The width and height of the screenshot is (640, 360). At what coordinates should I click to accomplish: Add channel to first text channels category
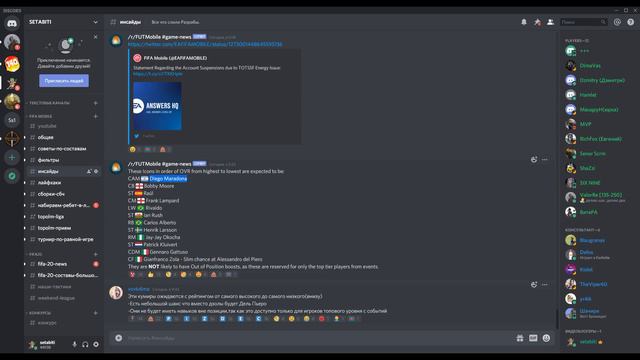[96, 103]
